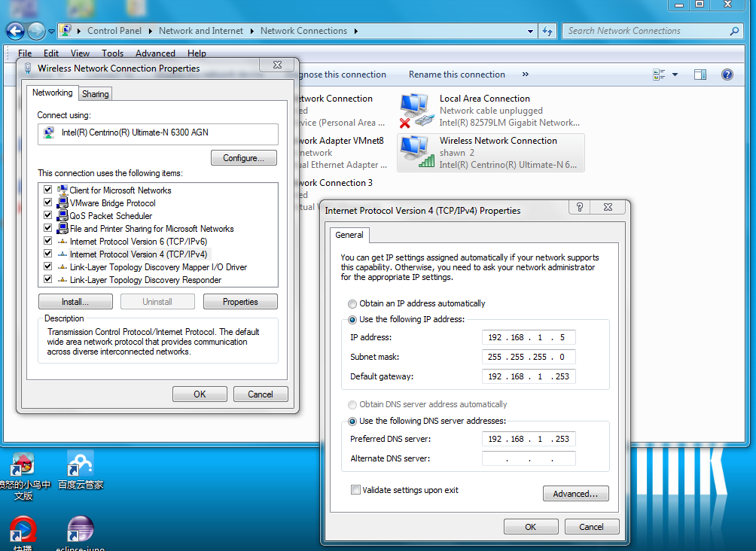Uncheck Internet Protocol Version 4 checkbox
Viewport: 756px width, 551px height.
point(47,253)
